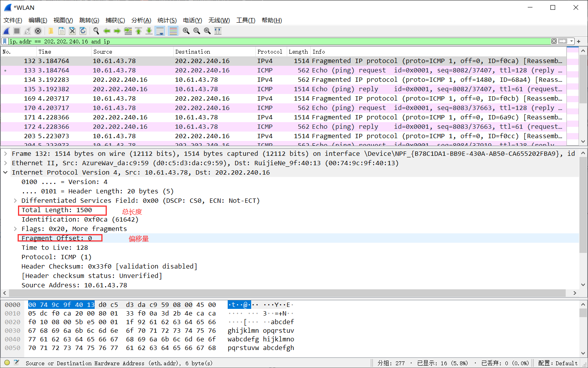Open the 工具(T) menu
The image size is (588, 368).
click(246, 20)
